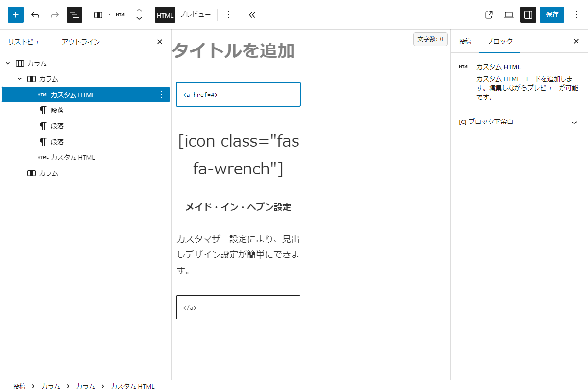This screenshot has width=588, height=392.
Task: Move block up with the up arrow
Action: pyautogui.click(x=139, y=10)
